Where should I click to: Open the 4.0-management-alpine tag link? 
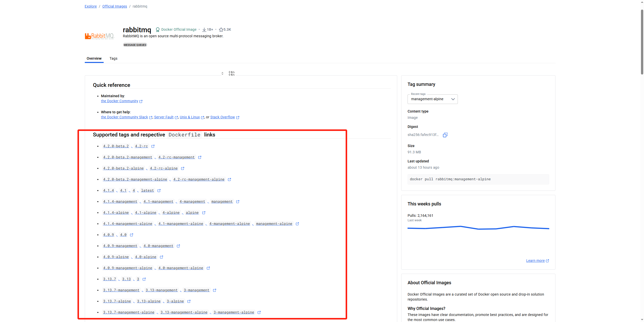[x=181, y=268]
